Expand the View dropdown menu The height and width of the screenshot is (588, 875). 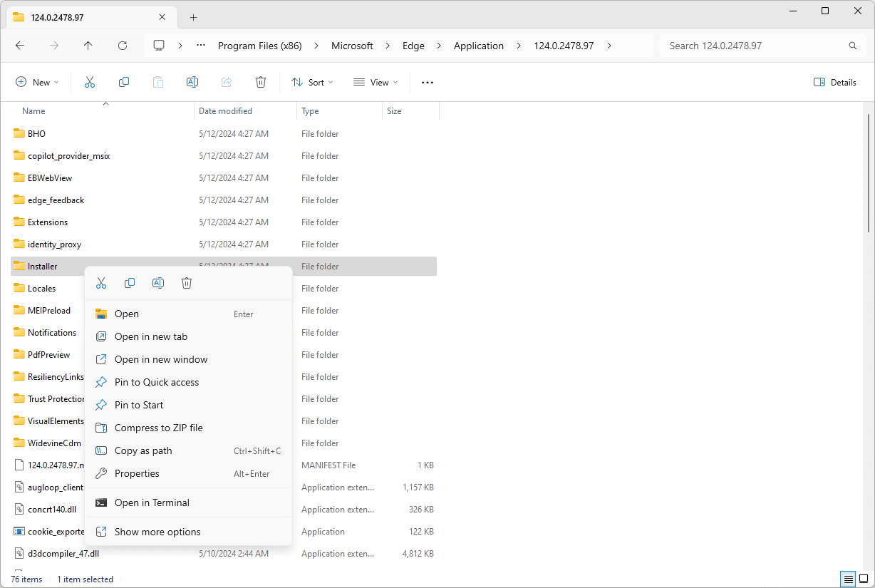click(376, 83)
